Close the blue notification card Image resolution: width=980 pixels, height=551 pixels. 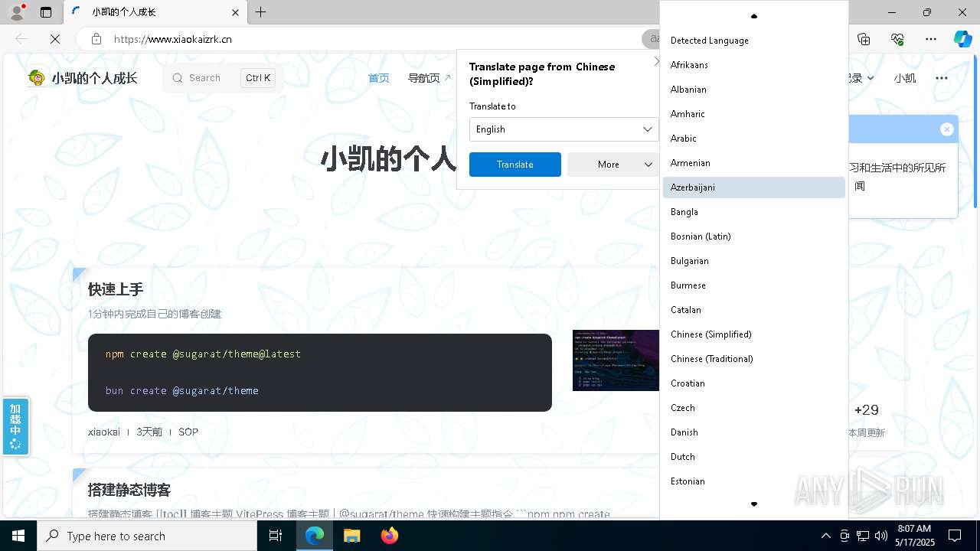click(x=947, y=129)
